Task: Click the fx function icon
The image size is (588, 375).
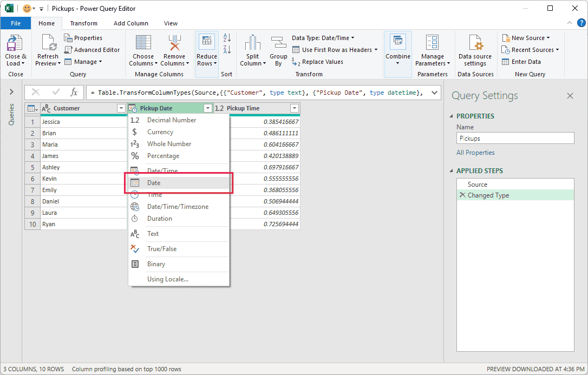Action: [x=74, y=92]
